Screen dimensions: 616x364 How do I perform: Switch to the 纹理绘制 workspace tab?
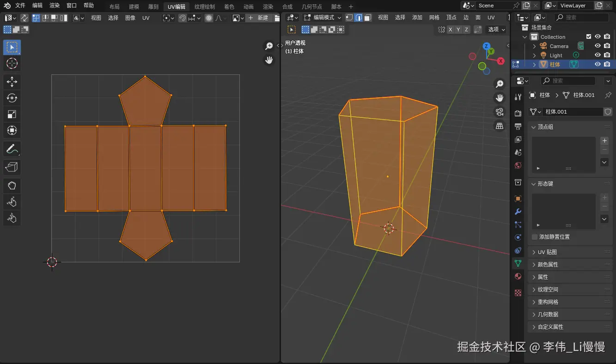(x=204, y=7)
